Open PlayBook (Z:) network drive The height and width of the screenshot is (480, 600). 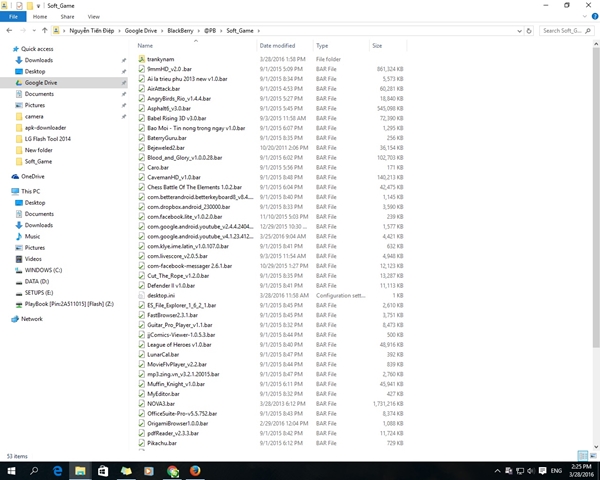69,304
